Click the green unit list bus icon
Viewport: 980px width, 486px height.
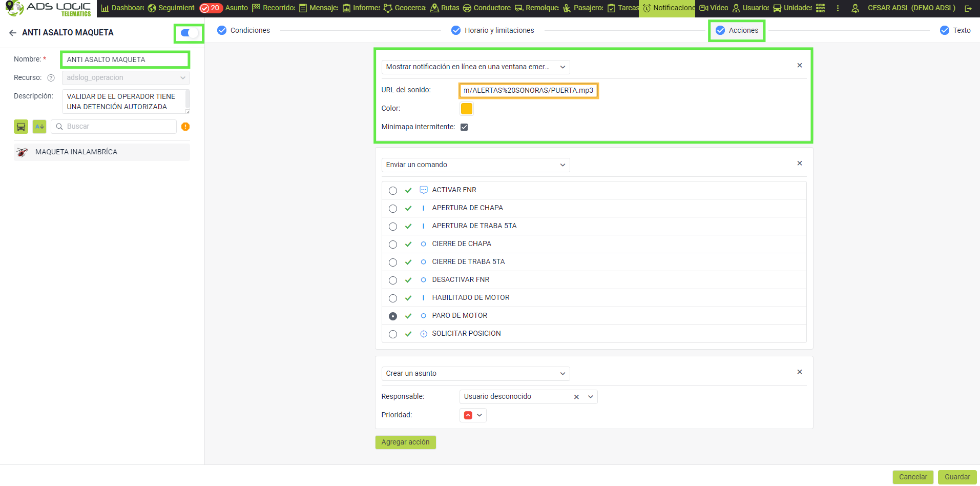click(21, 127)
